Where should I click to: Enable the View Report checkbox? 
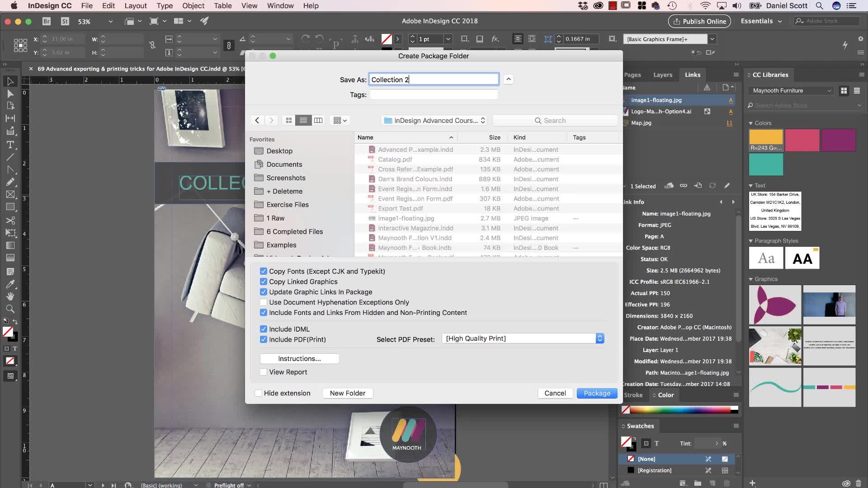coord(263,372)
